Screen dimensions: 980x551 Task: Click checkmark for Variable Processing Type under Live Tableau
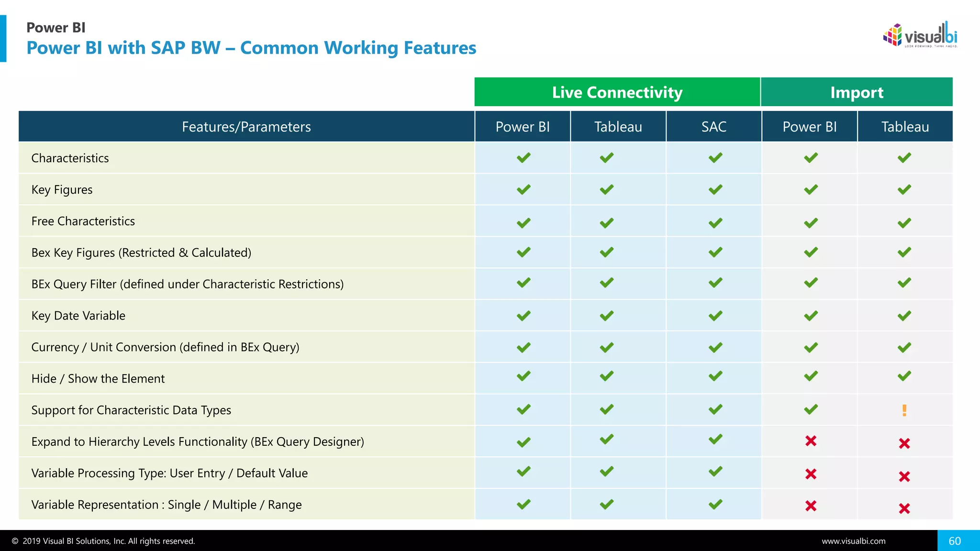[607, 472]
